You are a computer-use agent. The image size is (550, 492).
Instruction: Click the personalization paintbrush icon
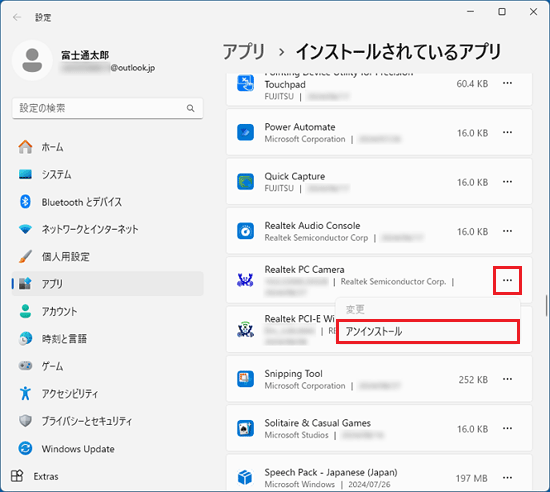click(25, 257)
